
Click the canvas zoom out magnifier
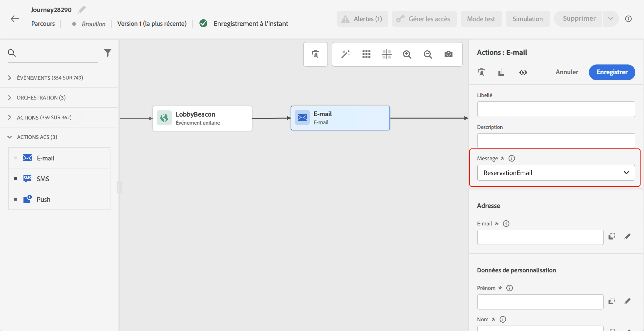[x=428, y=54]
